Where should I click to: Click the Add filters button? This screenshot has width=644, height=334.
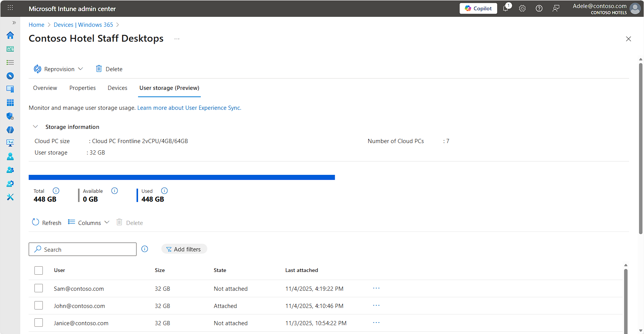184,249
